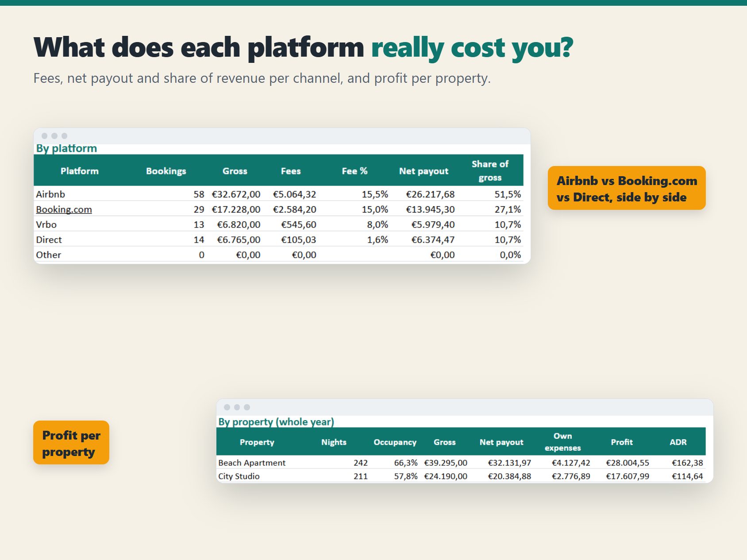This screenshot has height=560, width=747.
Task: Click the Fee % column header
Action: (354, 171)
